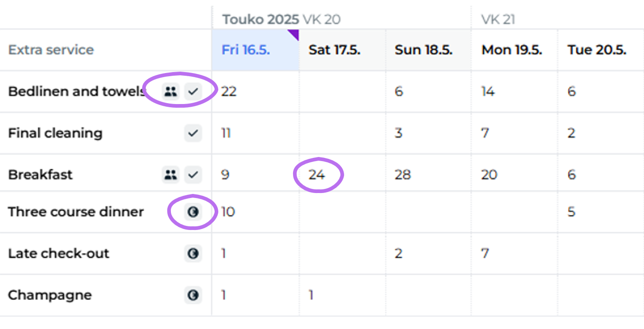Expand the VK 21 week heading
The image size is (644, 329).
coord(497,19)
